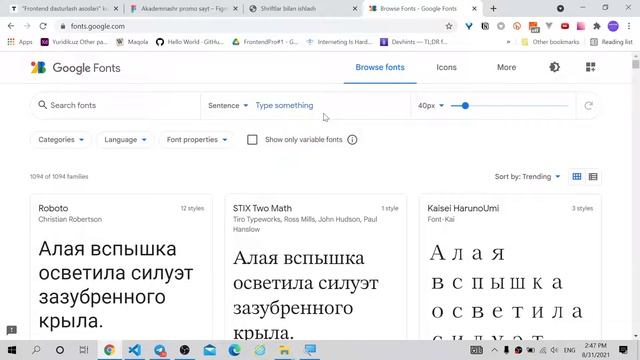The height and width of the screenshot is (360, 640).
Task: Open variable fonts info icon
Action: tap(352, 140)
